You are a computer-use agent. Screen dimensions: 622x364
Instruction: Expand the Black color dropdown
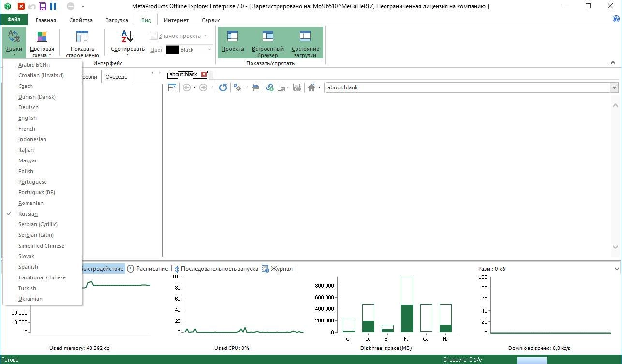pyautogui.click(x=210, y=50)
